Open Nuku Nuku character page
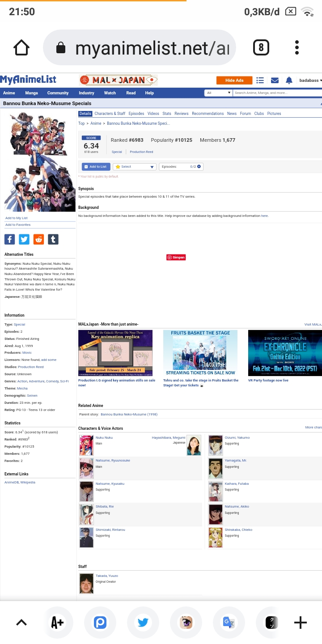This screenshot has width=322, height=644. coord(104,438)
